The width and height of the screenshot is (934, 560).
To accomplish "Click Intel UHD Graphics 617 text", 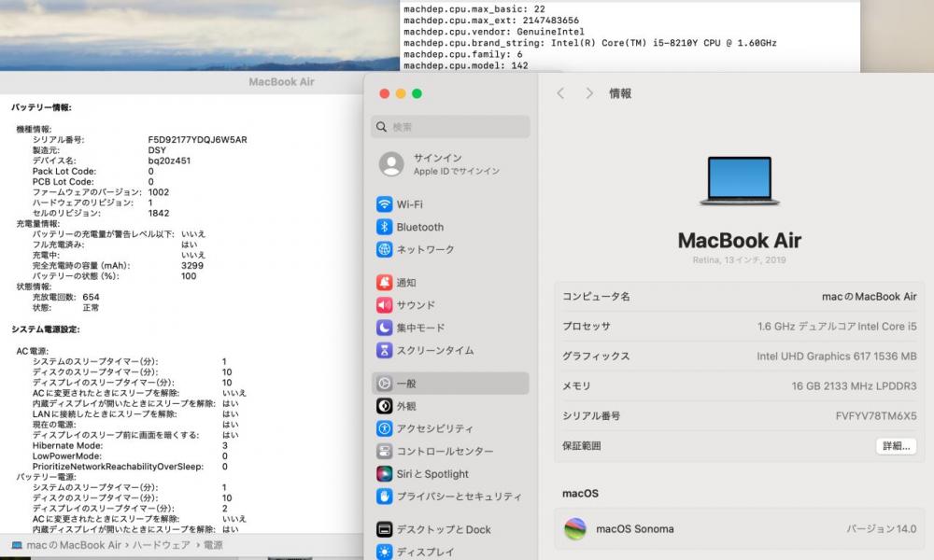I will [836, 356].
